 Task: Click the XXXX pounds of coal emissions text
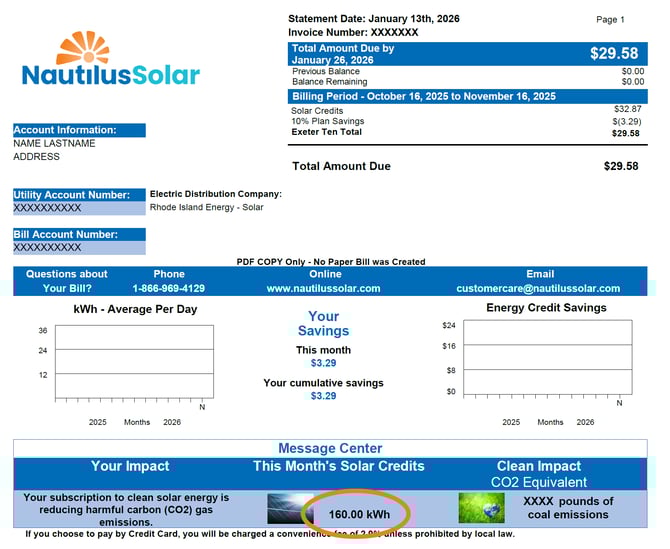click(568, 508)
